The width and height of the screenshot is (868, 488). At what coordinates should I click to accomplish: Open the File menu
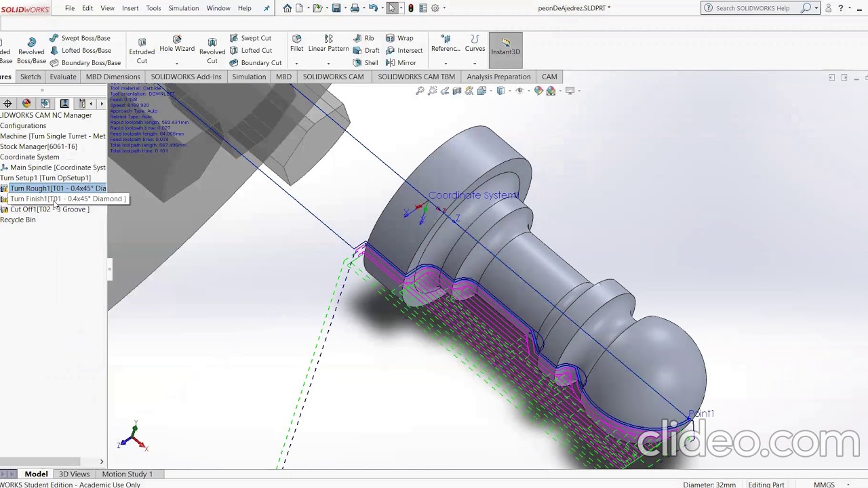[x=70, y=8]
